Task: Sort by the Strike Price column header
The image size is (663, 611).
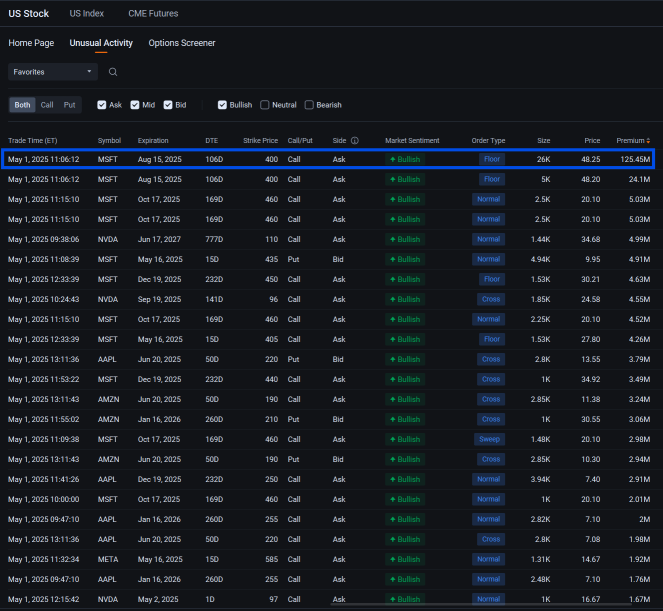Action: click(260, 140)
